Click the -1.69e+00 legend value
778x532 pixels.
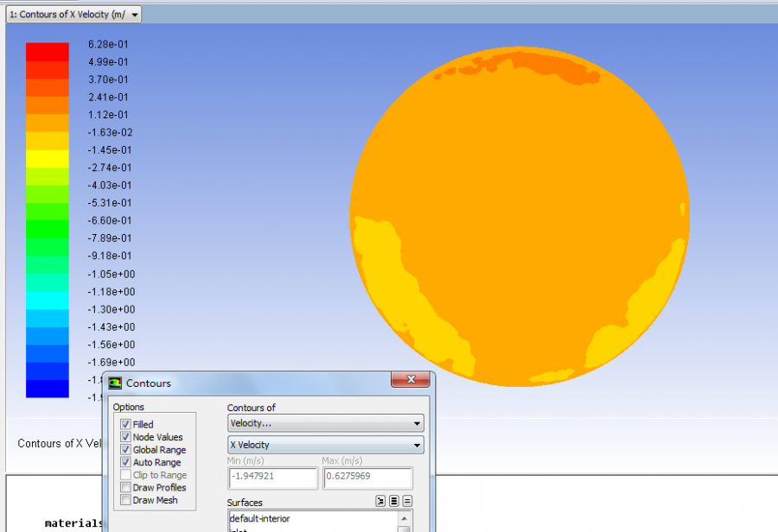click(x=112, y=363)
